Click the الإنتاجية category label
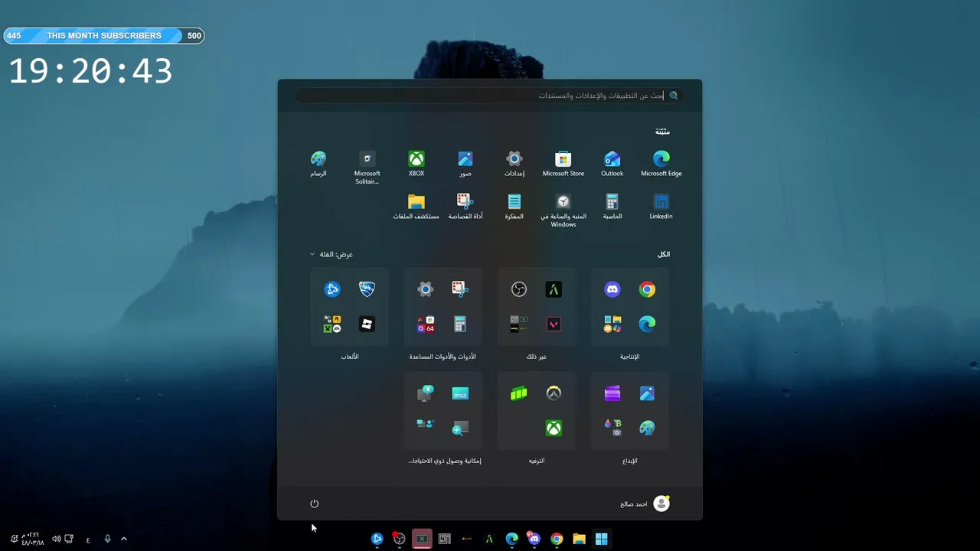The width and height of the screenshot is (980, 551). coord(630,357)
